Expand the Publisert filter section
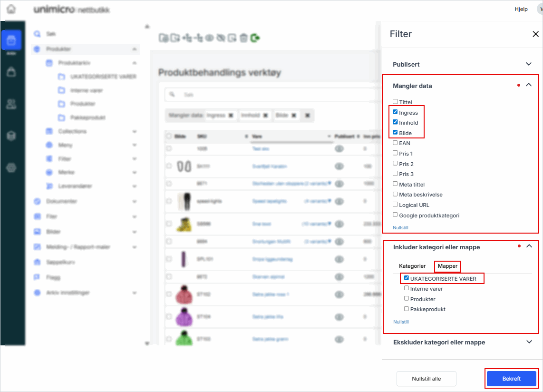543x392 pixels. 528,64
